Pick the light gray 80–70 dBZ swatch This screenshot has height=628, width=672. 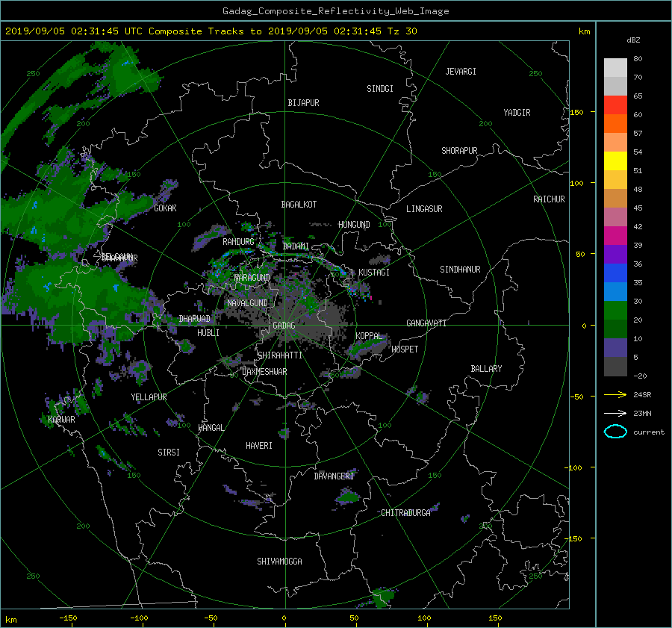(615, 68)
